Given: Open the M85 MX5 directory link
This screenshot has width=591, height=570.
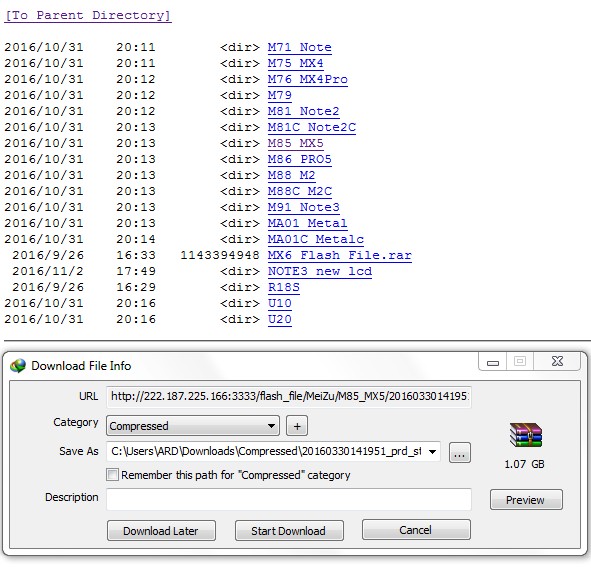Looking at the screenshot, I should (x=296, y=143).
